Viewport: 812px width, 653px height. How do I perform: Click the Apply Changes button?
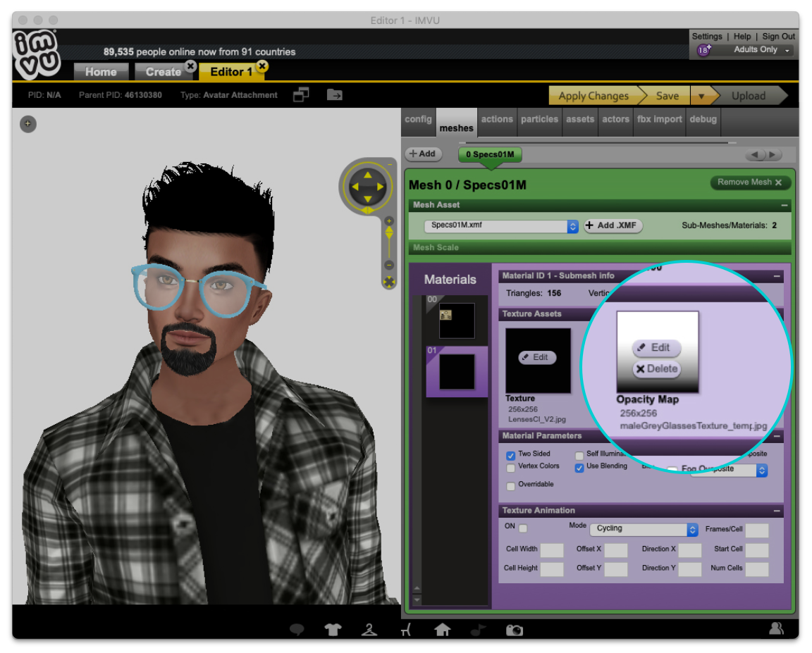point(593,96)
